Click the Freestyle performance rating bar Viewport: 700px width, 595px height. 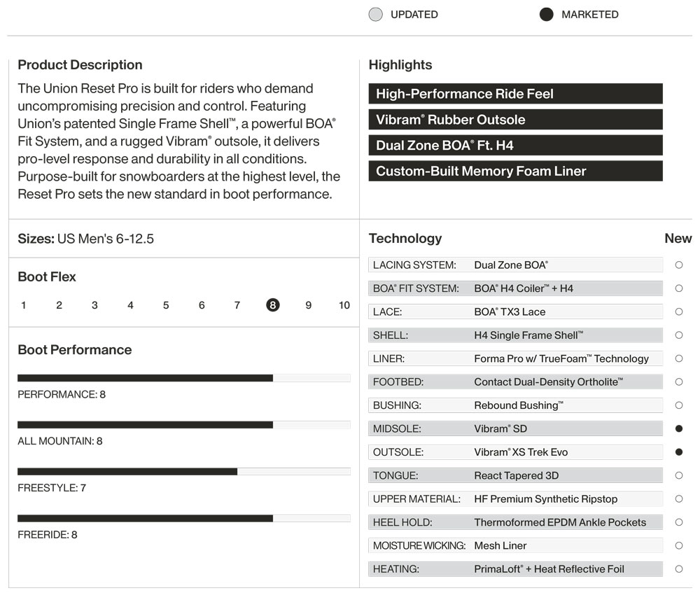click(183, 472)
